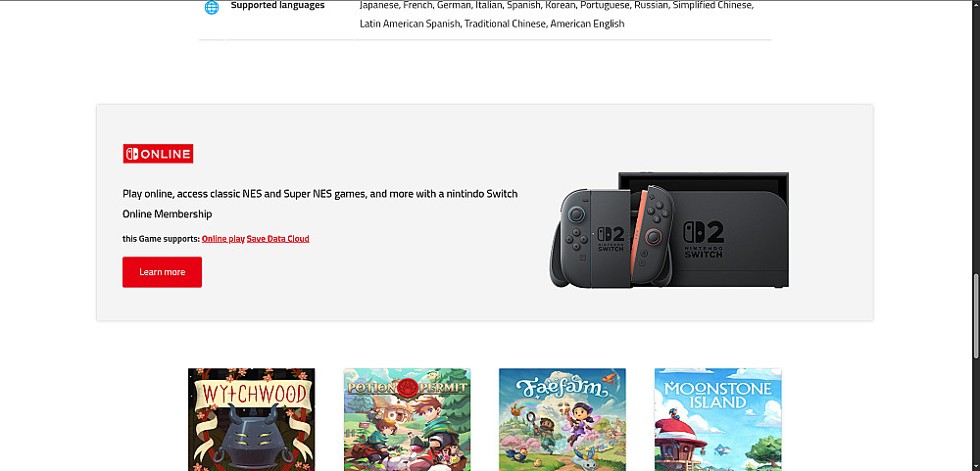The image size is (980, 471).
Task: Click the scrollbar down arrow
Action: click(976, 466)
